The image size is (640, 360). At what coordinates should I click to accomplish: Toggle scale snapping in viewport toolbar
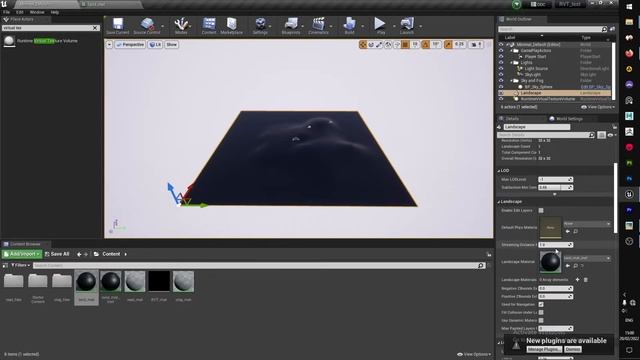pyautogui.click(x=448, y=44)
